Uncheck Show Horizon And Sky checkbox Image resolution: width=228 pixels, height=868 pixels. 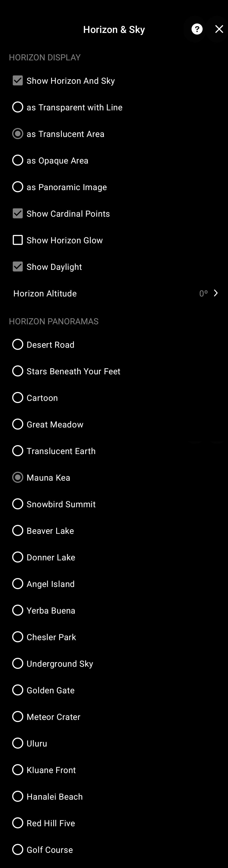pos(18,81)
